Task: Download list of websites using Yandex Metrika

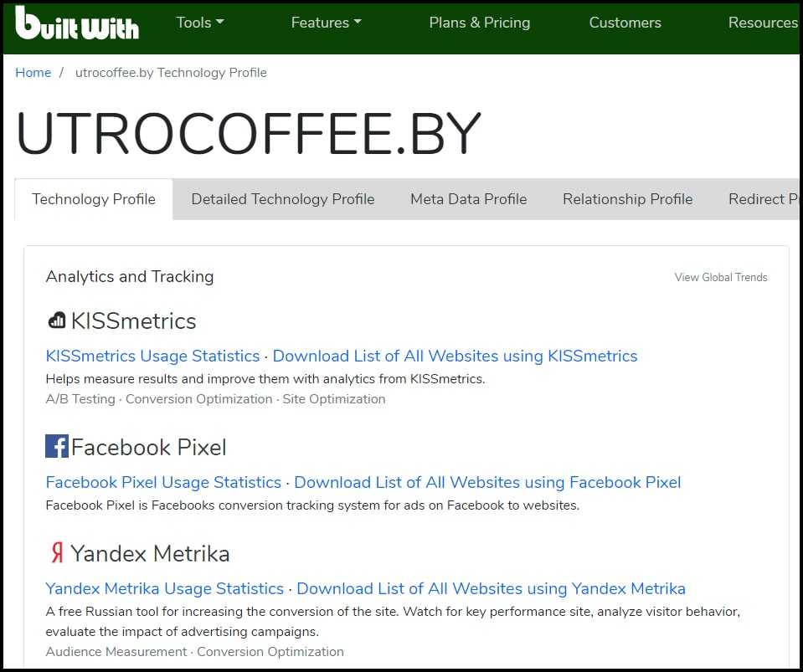Action: 491,588
